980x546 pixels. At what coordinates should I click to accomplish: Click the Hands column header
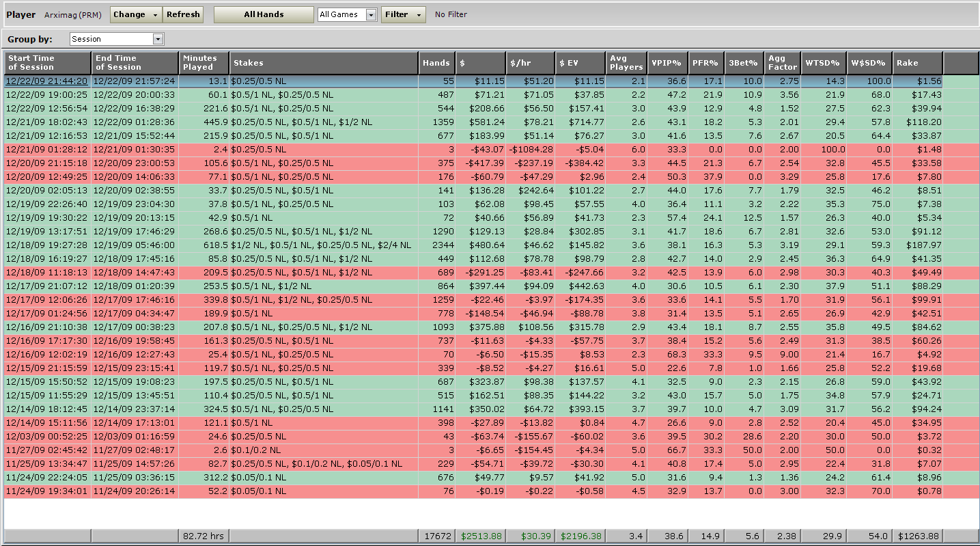click(436, 63)
